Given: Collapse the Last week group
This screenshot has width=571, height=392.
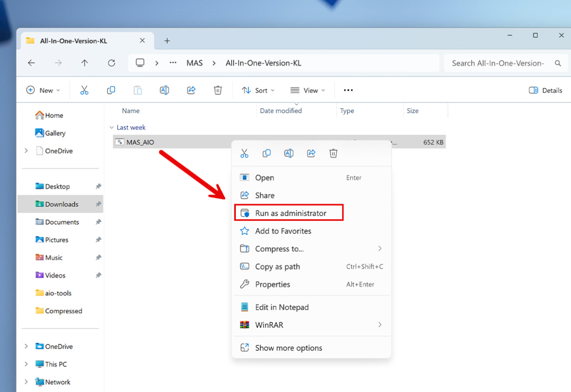Looking at the screenshot, I should point(112,128).
